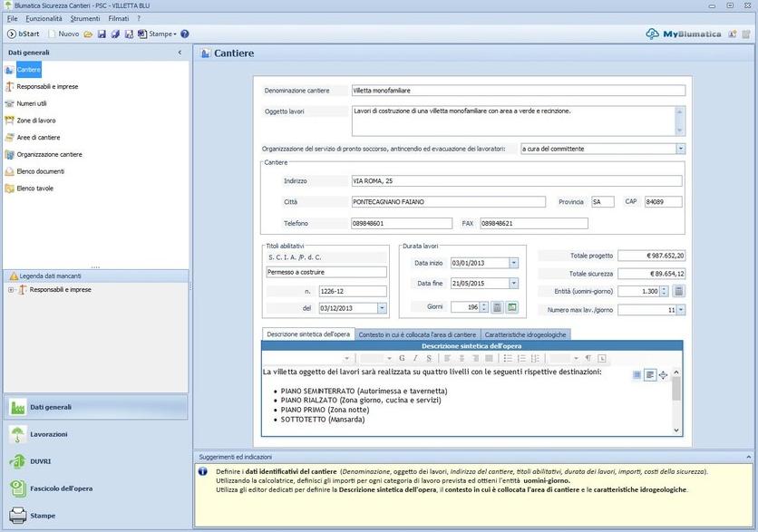Click the calculator icon next to Giorni
The image size is (758, 532).
497,307
